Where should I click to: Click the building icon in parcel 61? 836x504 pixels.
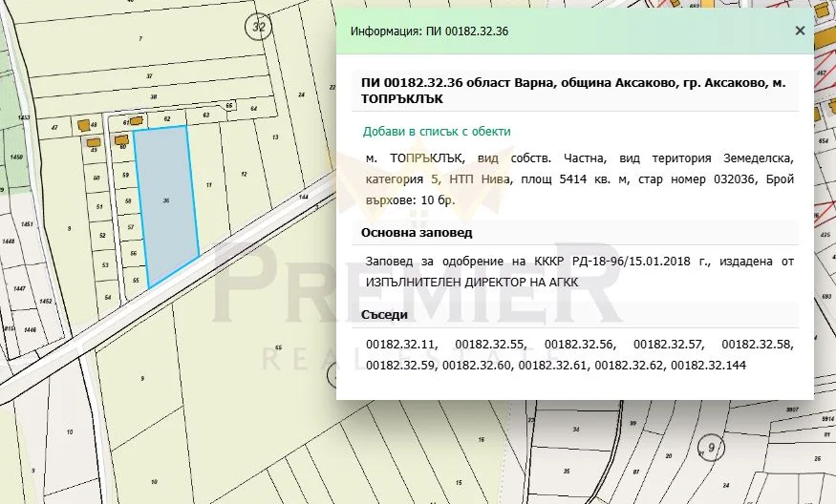tap(137, 121)
